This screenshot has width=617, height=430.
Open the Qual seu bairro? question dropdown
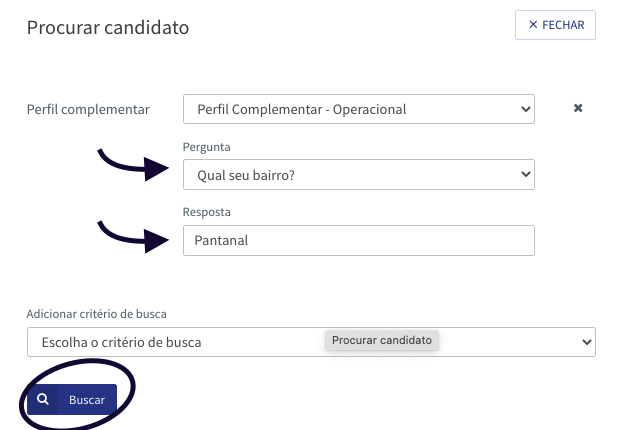point(358,174)
